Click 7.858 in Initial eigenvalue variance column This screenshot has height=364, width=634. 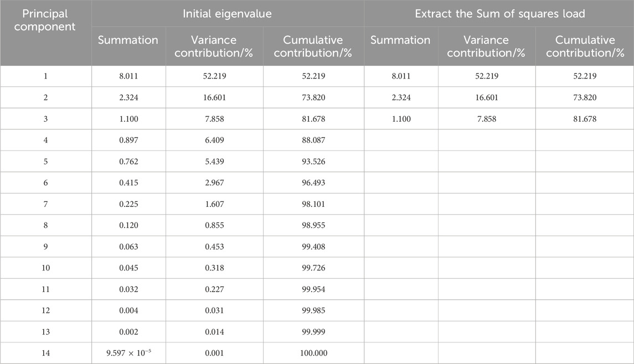click(x=214, y=119)
